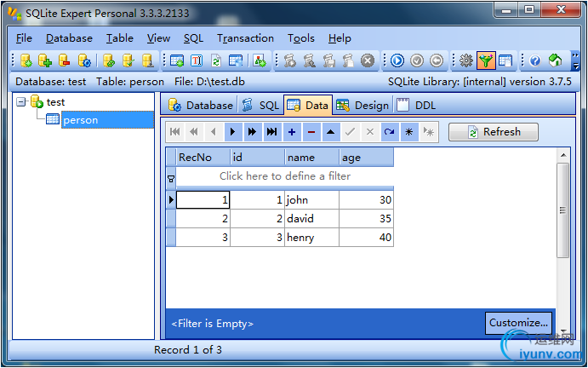Jump to last record button
Image resolution: width=588 pixels, height=368 pixels.
tap(271, 132)
